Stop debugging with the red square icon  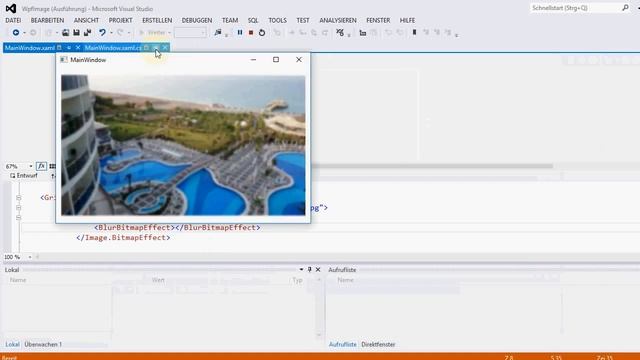(251, 33)
